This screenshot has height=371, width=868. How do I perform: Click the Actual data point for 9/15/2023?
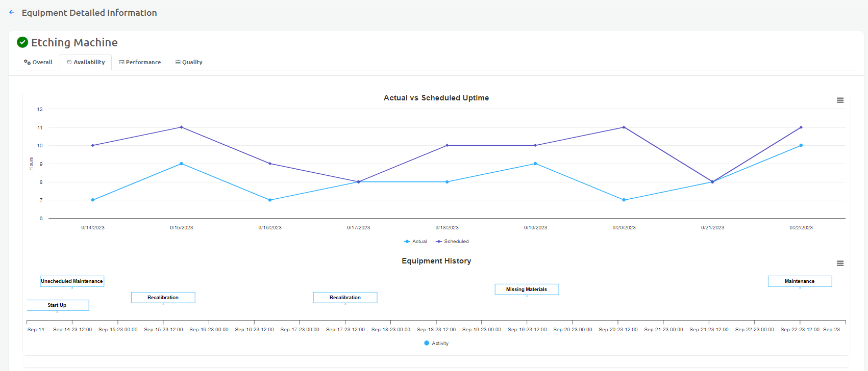point(181,164)
